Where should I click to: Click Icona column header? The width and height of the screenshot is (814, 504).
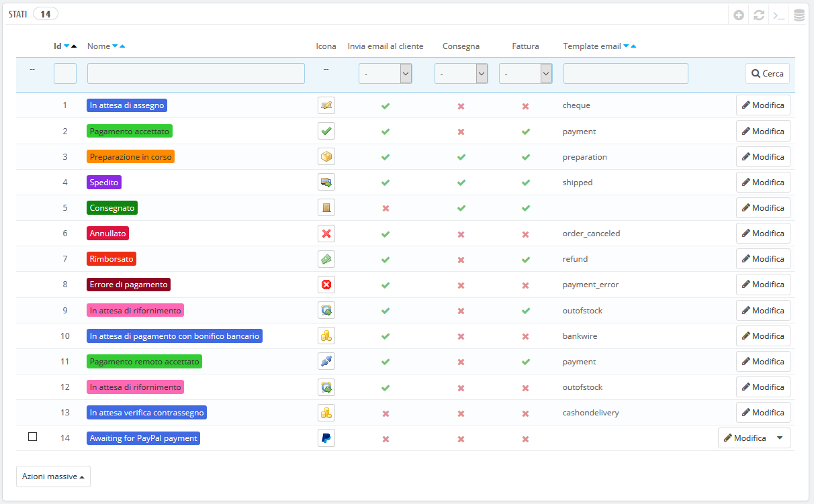(x=326, y=46)
